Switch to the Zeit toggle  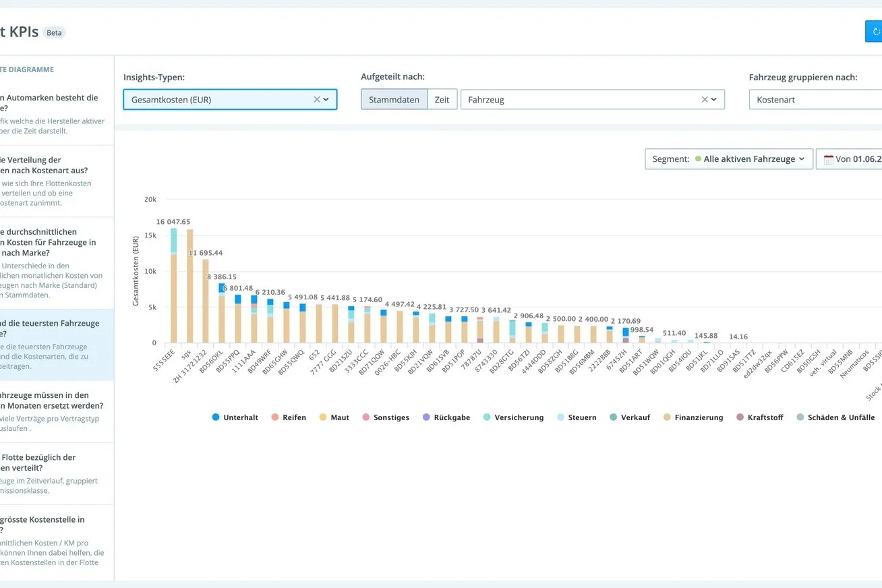point(442,100)
